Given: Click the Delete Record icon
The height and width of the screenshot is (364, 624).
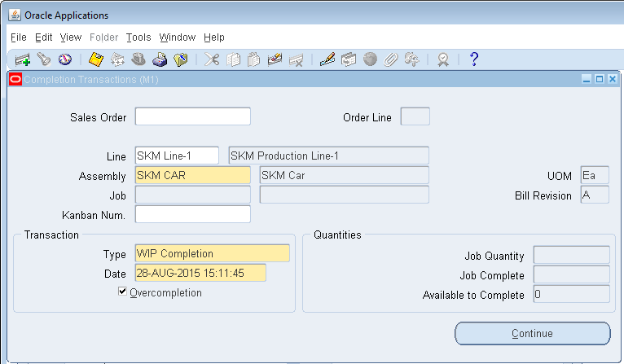Looking at the screenshot, I should pyautogui.click(x=296, y=59).
